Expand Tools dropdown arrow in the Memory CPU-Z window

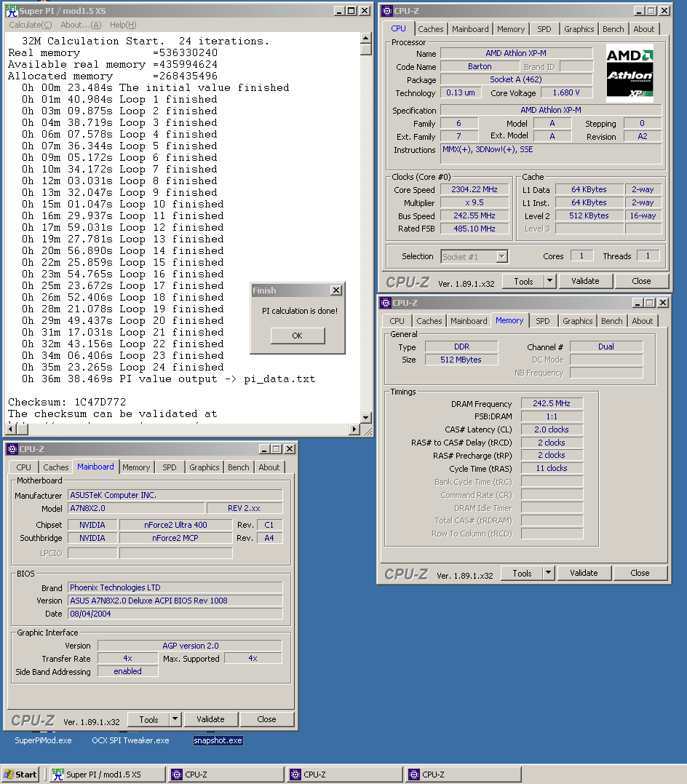tap(549, 574)
